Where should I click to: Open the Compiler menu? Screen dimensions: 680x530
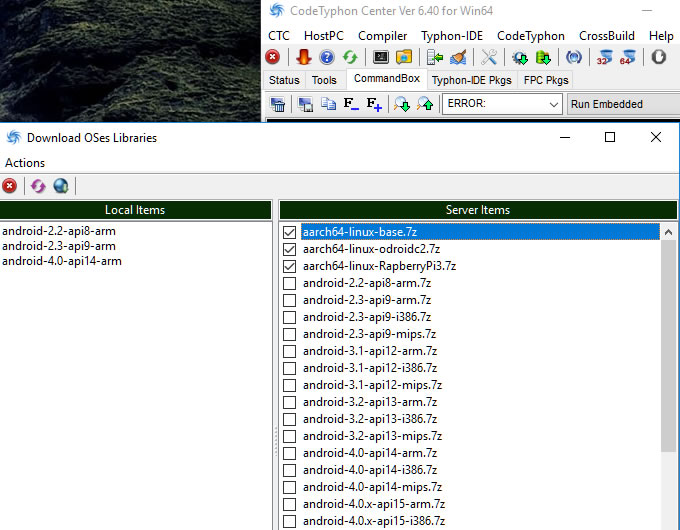(x=382, y=36)
